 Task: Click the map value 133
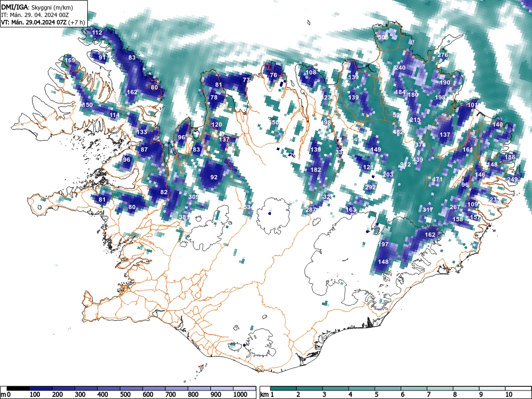(142, 132)
